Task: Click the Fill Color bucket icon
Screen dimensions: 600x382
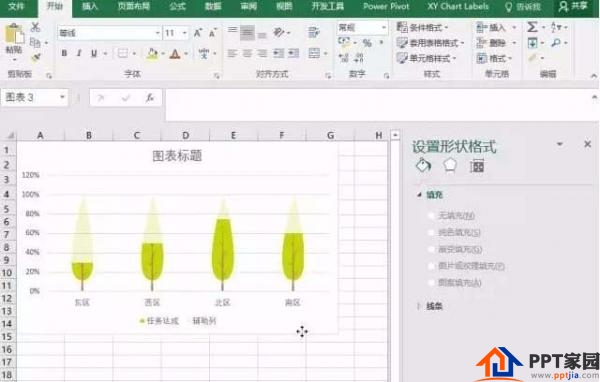Action: [152, 54]
